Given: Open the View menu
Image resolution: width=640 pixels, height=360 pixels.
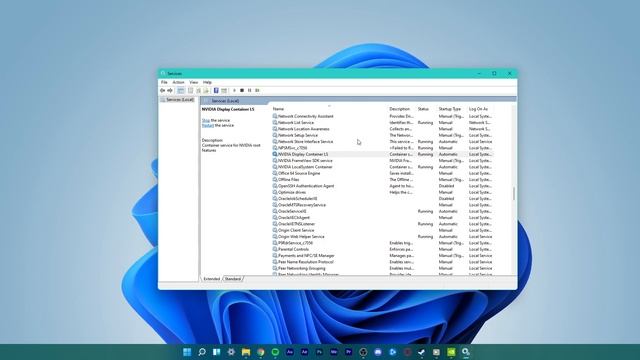Looking at the screenshot, I should click(193, 82).
